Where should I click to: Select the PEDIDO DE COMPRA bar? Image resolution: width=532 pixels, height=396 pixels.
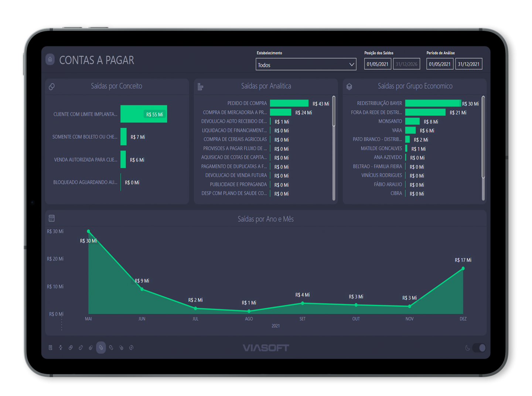(x=289, y=103)
